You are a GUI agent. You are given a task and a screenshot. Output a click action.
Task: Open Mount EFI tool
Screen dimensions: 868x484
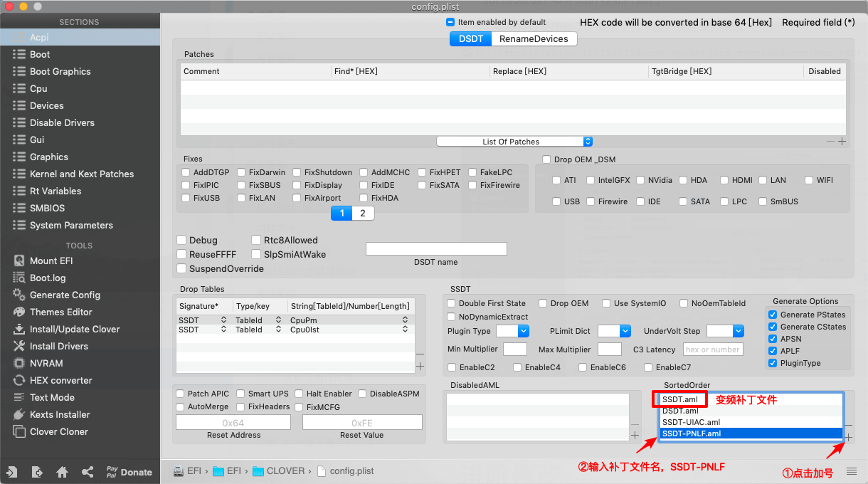tap(51, 261)
